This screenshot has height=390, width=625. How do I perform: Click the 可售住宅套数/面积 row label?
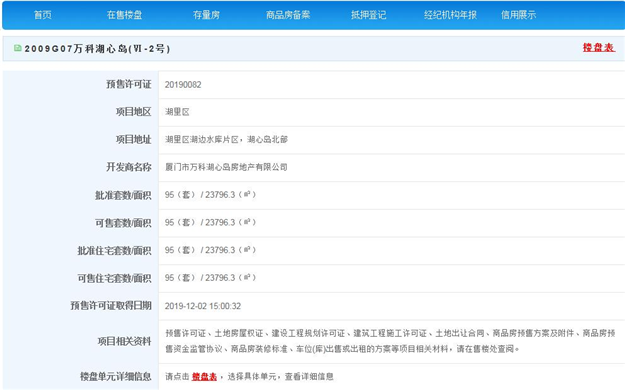pos(114,278)
